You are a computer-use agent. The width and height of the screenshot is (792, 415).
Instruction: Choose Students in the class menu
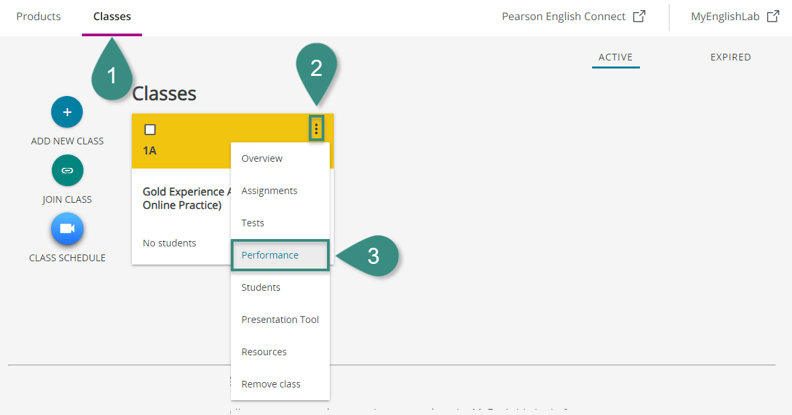261,287
